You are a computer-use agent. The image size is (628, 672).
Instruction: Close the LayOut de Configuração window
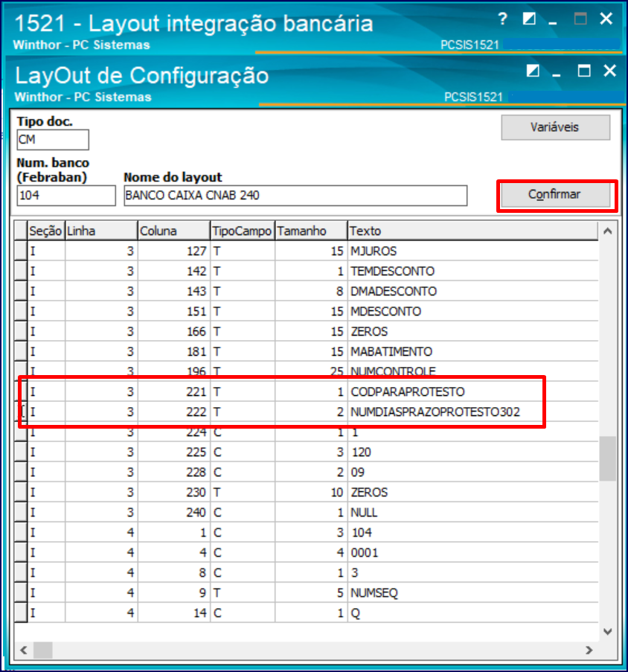[609, 71]
